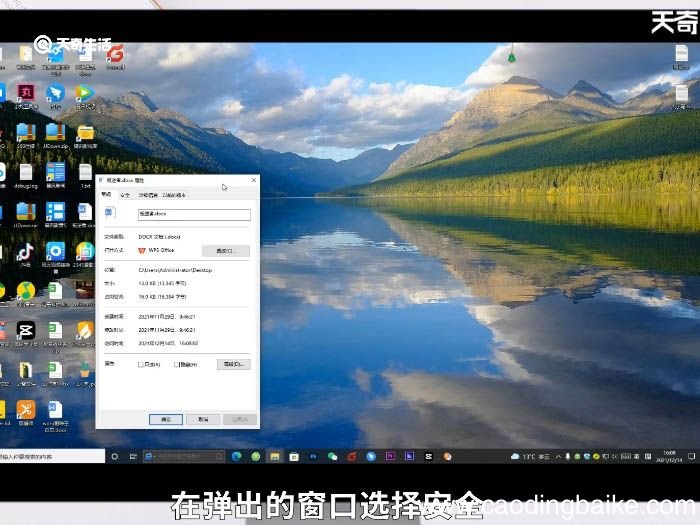Open the Microsoft Store taskbar icon
The image size is (700, 525).
tap(294, 456)
